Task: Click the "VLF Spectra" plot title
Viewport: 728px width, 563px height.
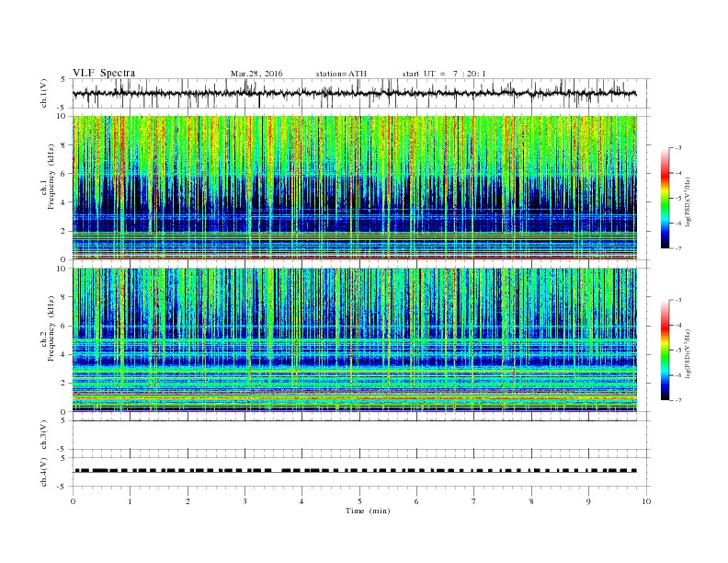Action: [104, 73]
